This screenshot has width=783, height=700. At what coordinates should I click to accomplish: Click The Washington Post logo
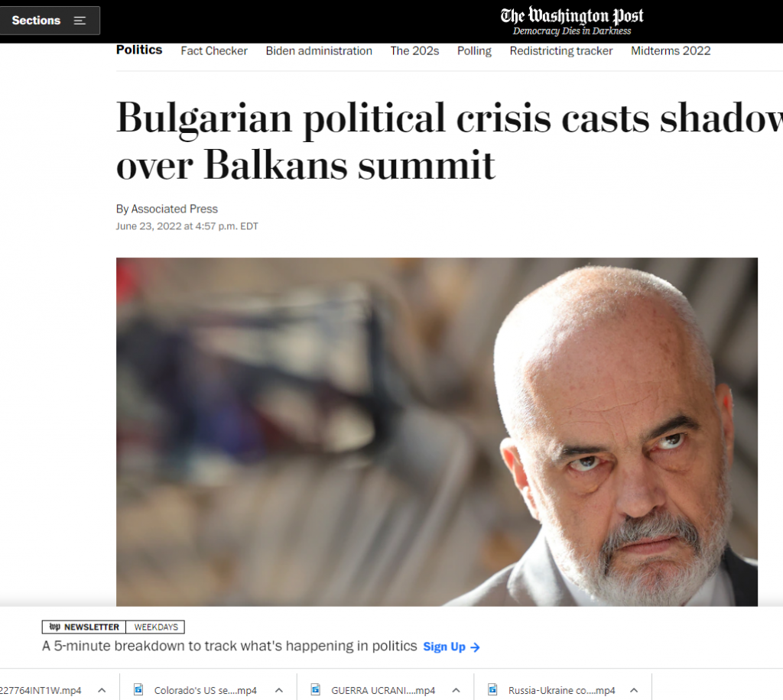(x=572, y=21)
